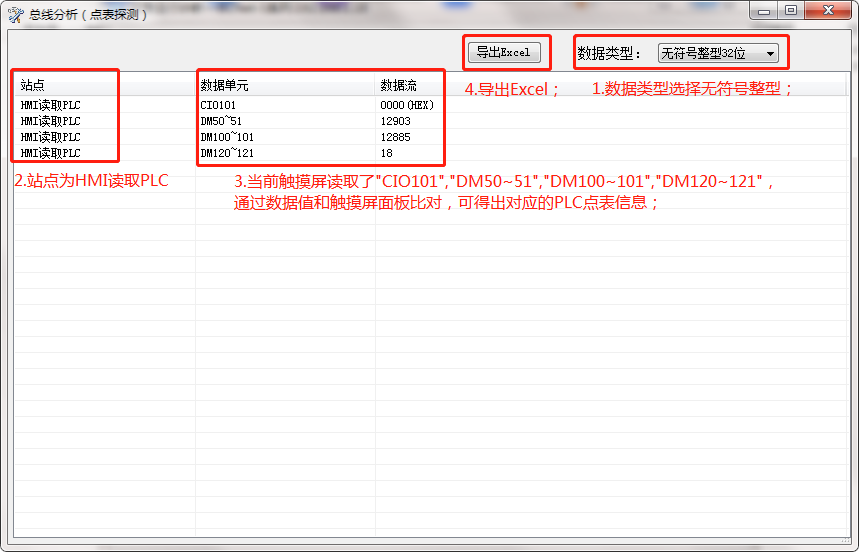Close the 总线分析 window
Image resolution: width=859 pixels, height=552 pixels.
(828, 11)
